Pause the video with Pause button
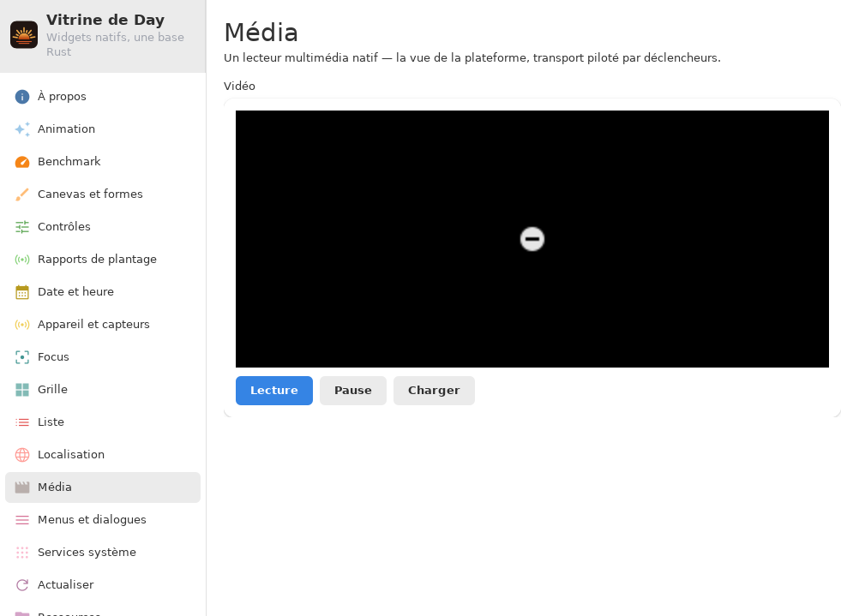This screenshot has width=841, height=616. [x=353, y=391]
